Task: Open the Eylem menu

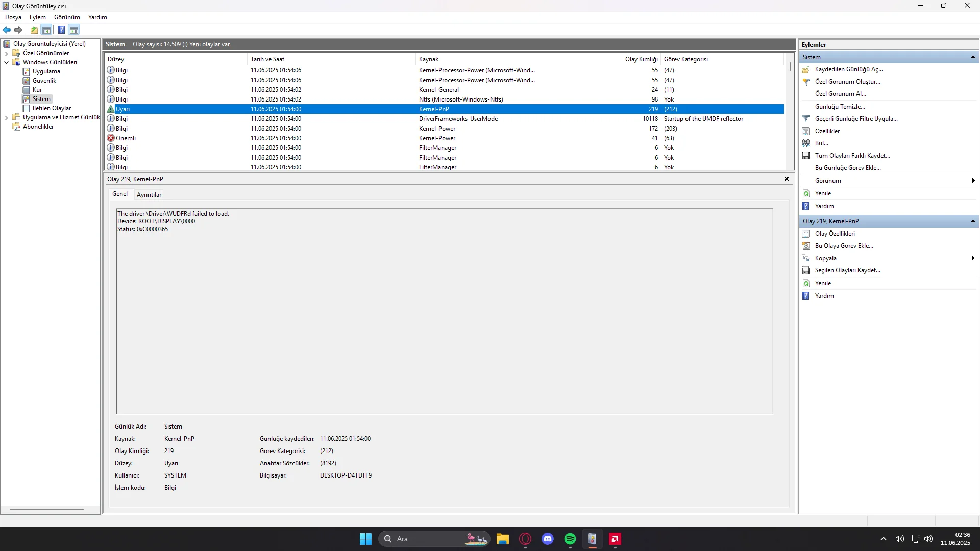Action: (37, 17)
